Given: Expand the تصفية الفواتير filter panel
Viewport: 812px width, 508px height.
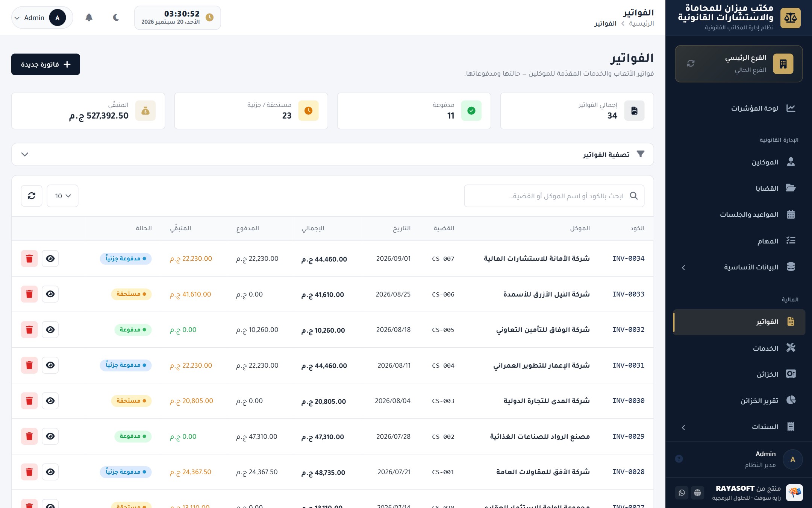Looking at the screenshot, I should coord(333,154).
